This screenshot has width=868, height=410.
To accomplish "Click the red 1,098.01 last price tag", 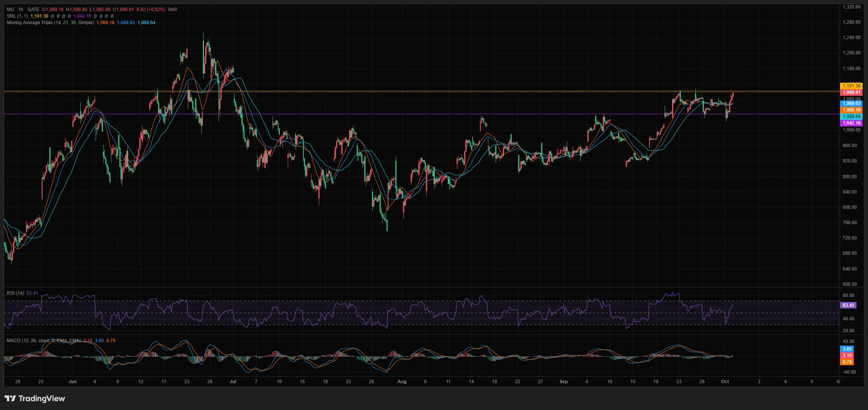I will coord(851,92).
